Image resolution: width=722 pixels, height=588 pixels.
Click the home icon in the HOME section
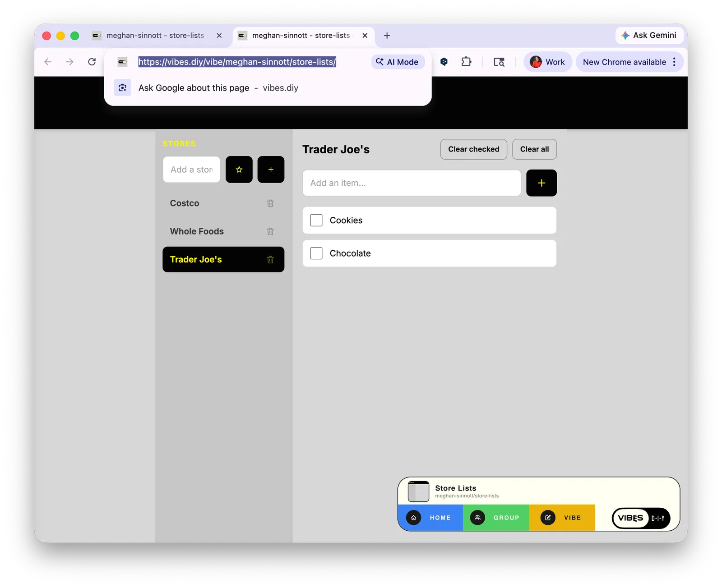(413, 518)
